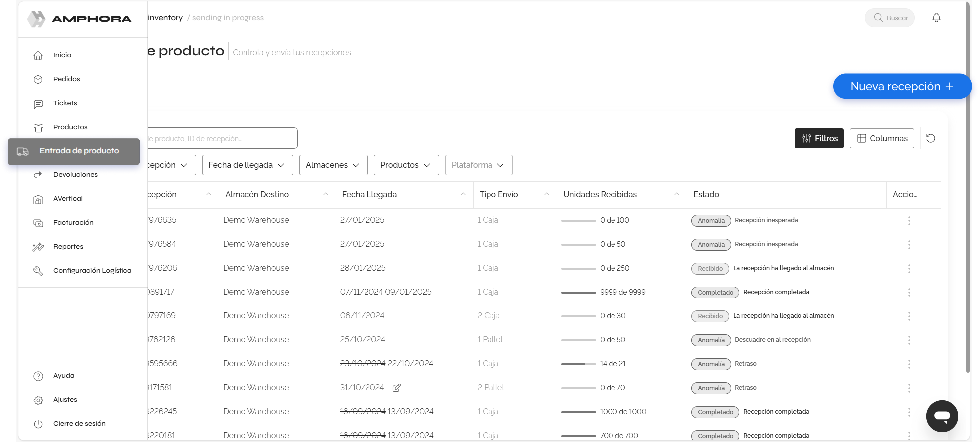Click the refresh table icon

coord(930,138)
